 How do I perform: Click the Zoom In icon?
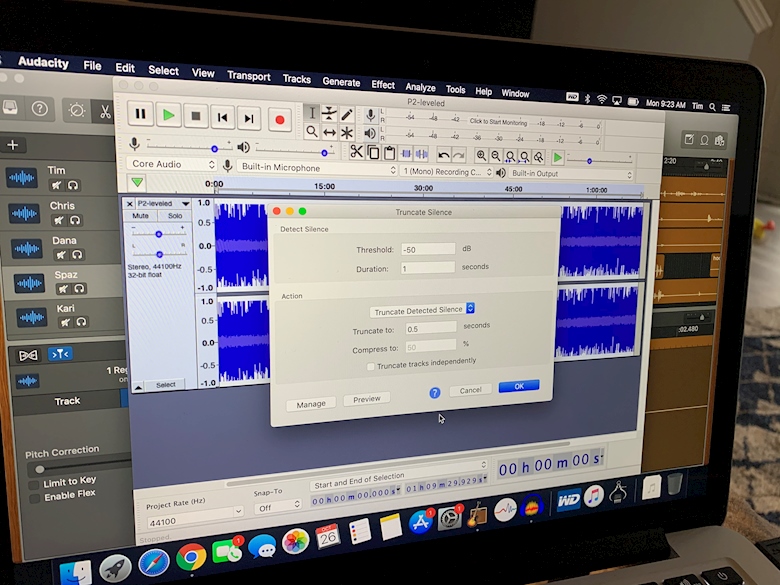click(x=481, y=156)
